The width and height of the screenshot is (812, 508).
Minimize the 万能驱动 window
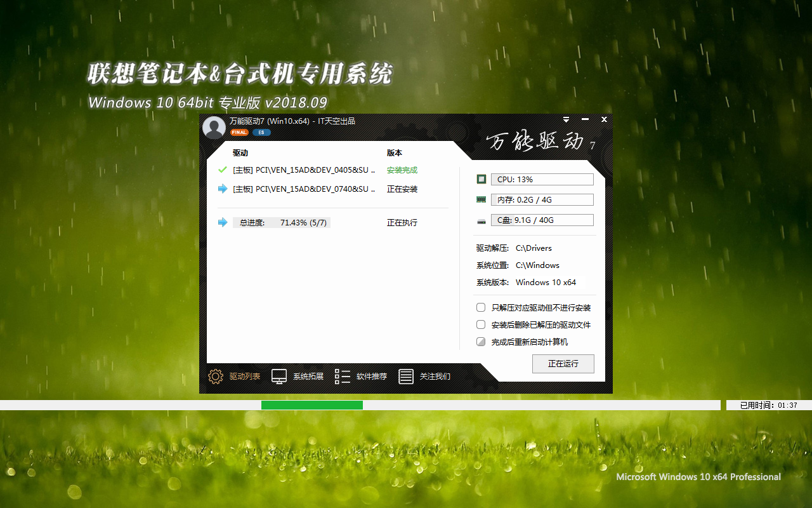[x=585, y=119]
